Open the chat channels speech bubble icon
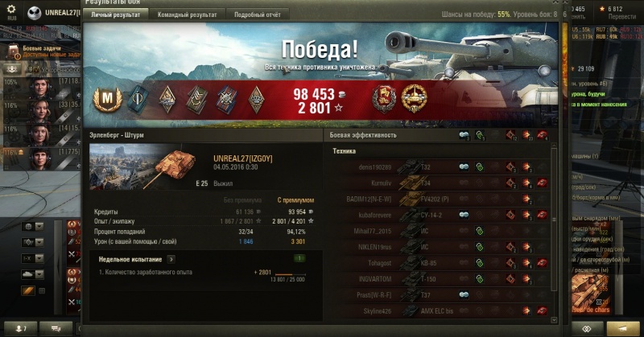 click(x=56, y=328)
